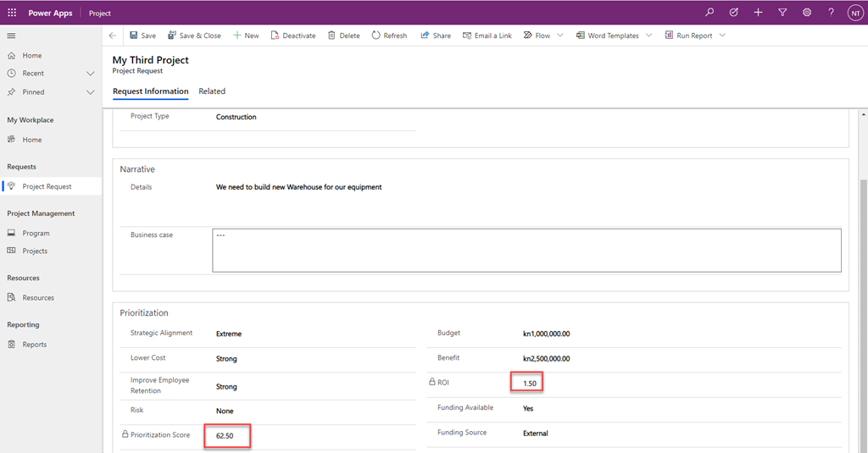Click the Deactivate button

click(292, 36)
